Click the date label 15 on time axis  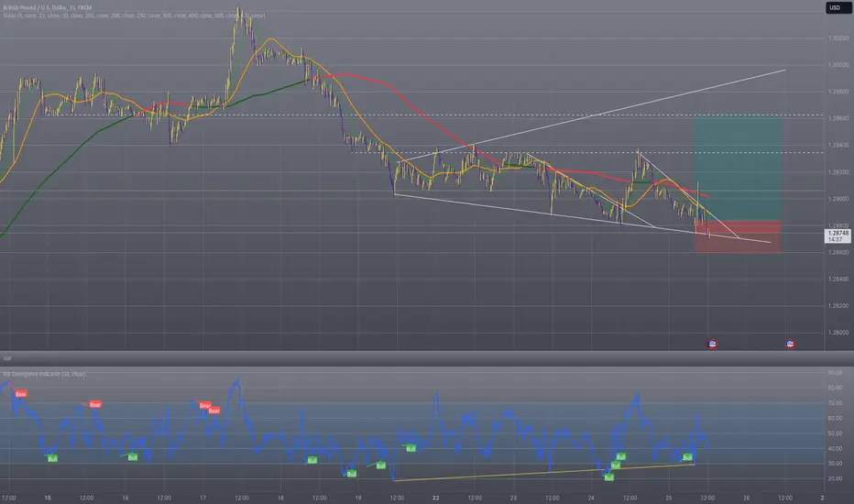tap(48, 498)
